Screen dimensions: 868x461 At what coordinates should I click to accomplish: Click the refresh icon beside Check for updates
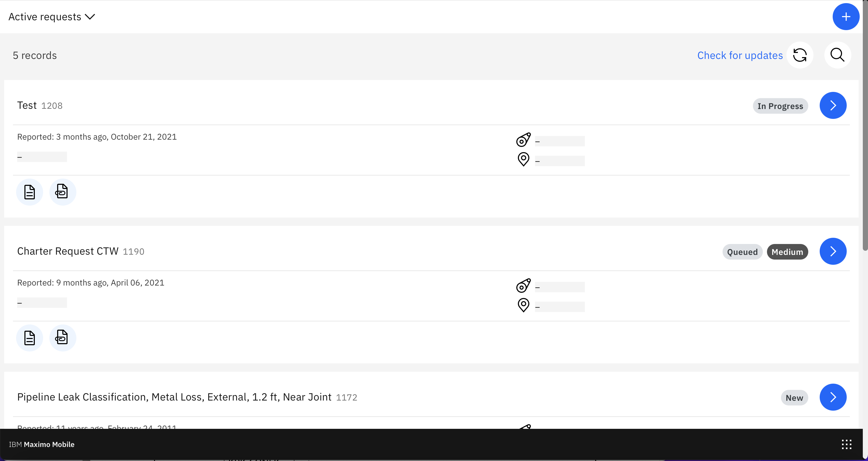pyautogui.click(x=800, y=55)
